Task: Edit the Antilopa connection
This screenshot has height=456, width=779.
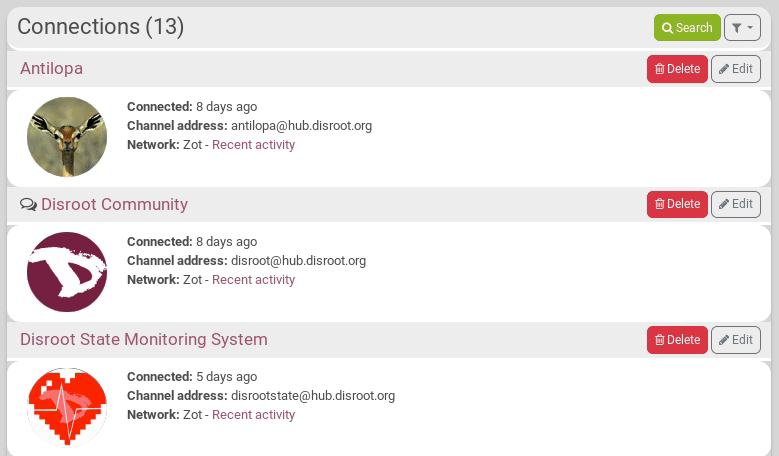Action: click(735, 69)
